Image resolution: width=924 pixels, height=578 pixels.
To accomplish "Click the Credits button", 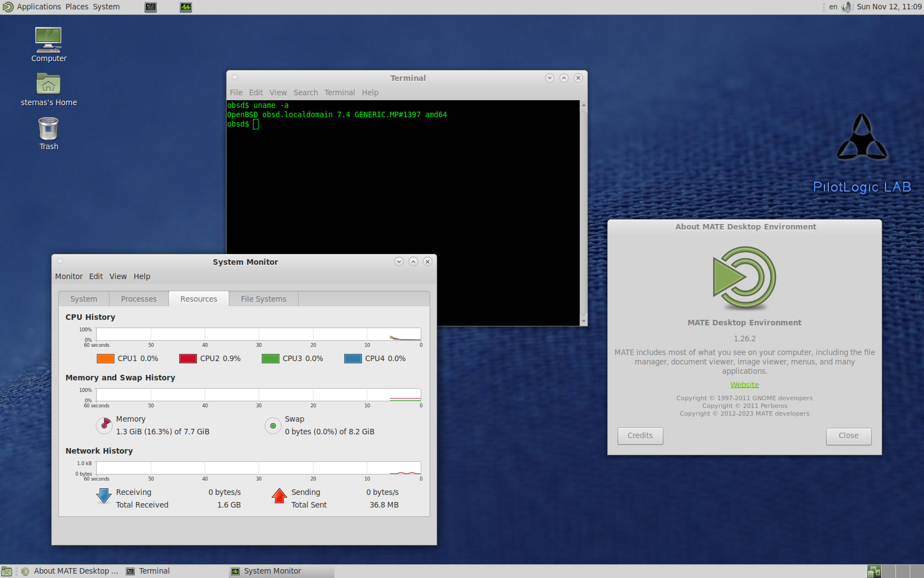I will tap(640, 435).
